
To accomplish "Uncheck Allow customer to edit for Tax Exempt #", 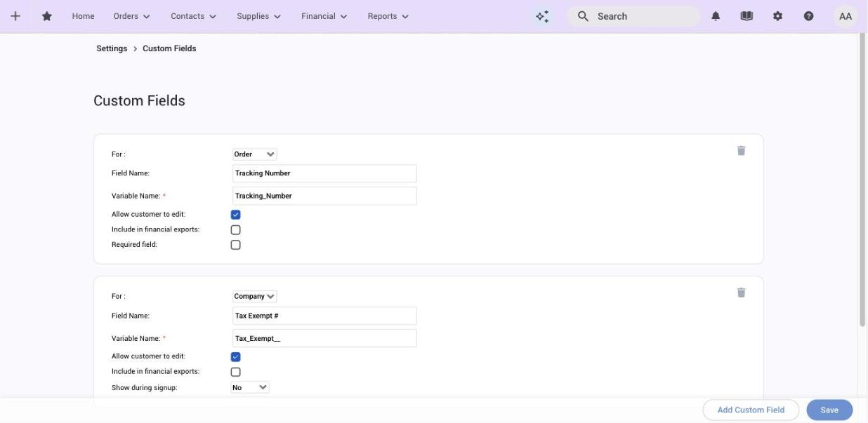I will [235, 357].
